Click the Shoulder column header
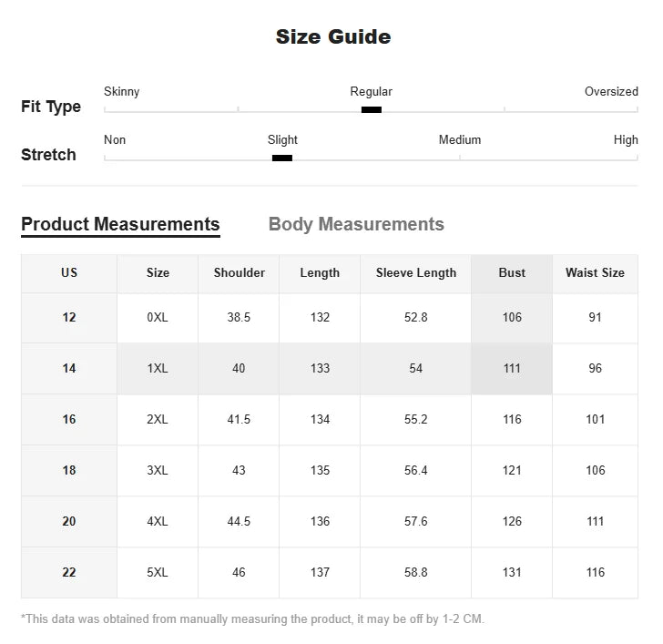This screenshot has width=663, height=644. 240,272
